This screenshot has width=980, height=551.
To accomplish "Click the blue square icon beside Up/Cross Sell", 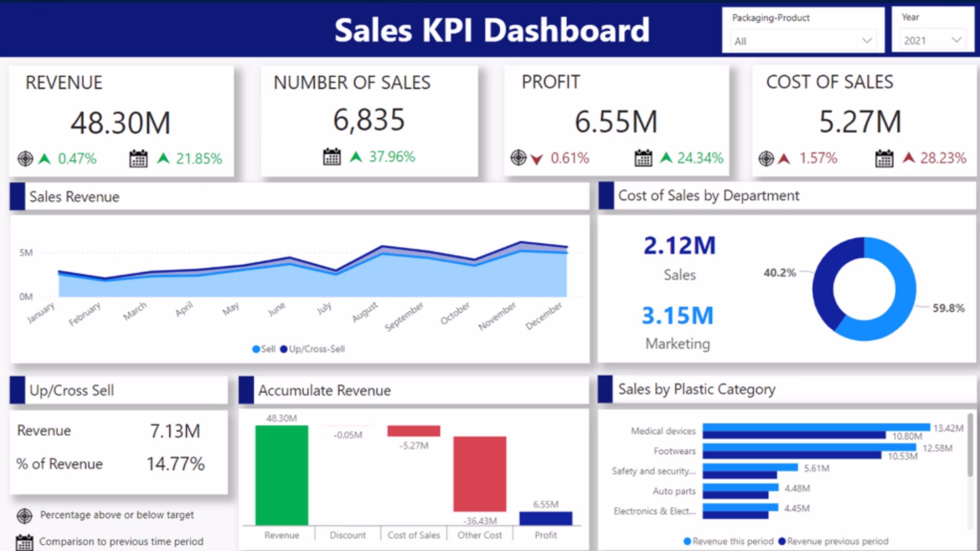I will [x=17, y=391].
